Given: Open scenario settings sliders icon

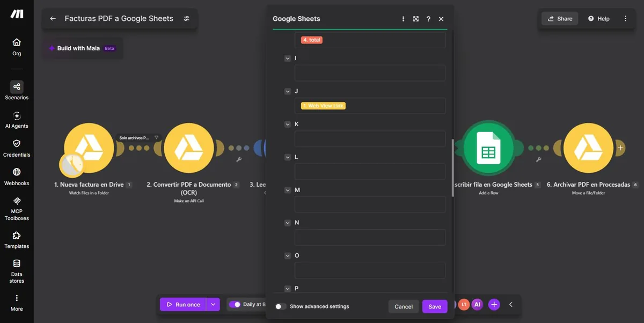Looking at the screenshot, I should [x=187, y=18].
